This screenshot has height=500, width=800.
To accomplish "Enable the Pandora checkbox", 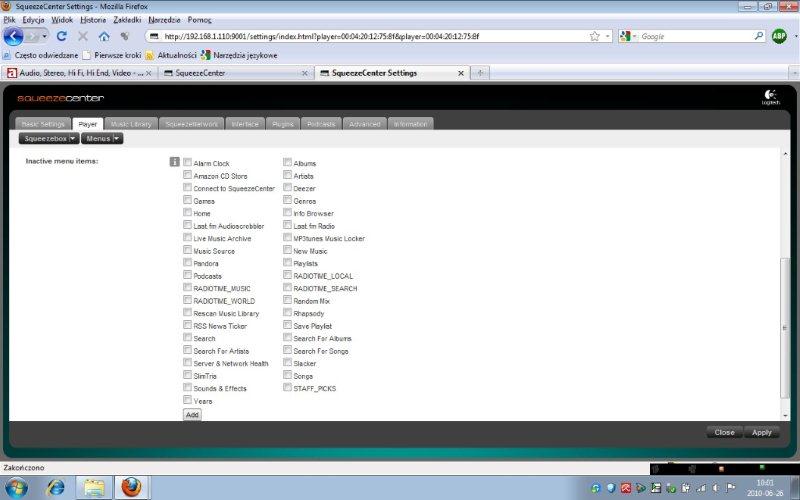I will click(187, 262).
